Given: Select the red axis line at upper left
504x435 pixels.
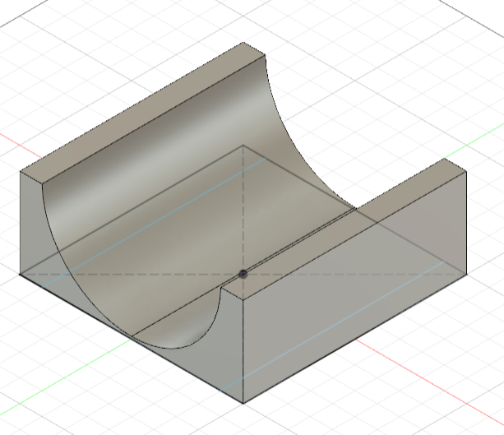Looking at the screenshot, I should click(x=21, y=146).
